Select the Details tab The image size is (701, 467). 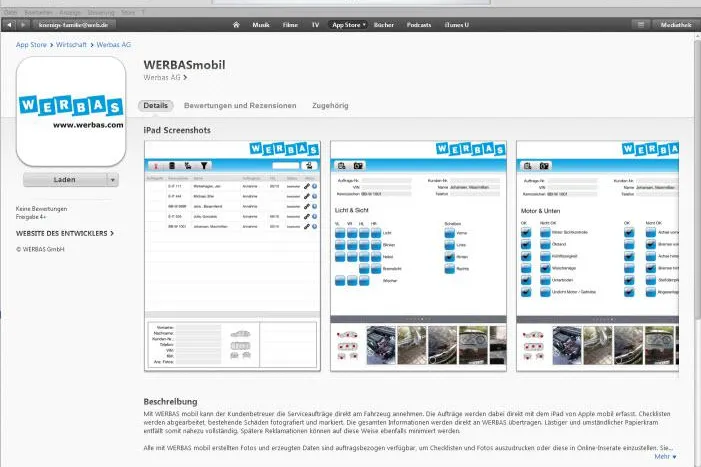coord(155,105)
